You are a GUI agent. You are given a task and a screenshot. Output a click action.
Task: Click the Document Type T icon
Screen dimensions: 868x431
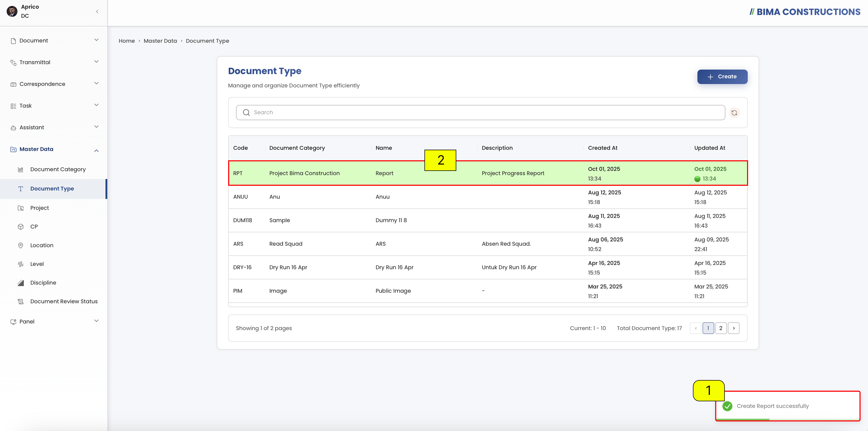click(x=20, y=189)
